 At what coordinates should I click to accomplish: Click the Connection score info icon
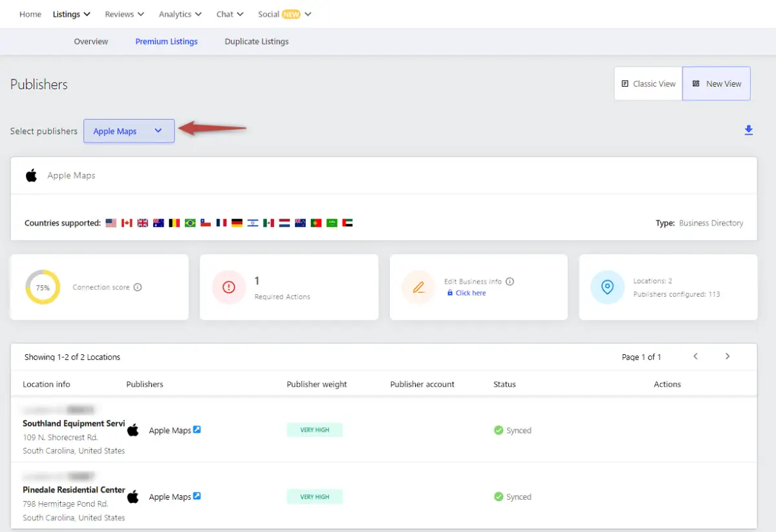point(138,287)
